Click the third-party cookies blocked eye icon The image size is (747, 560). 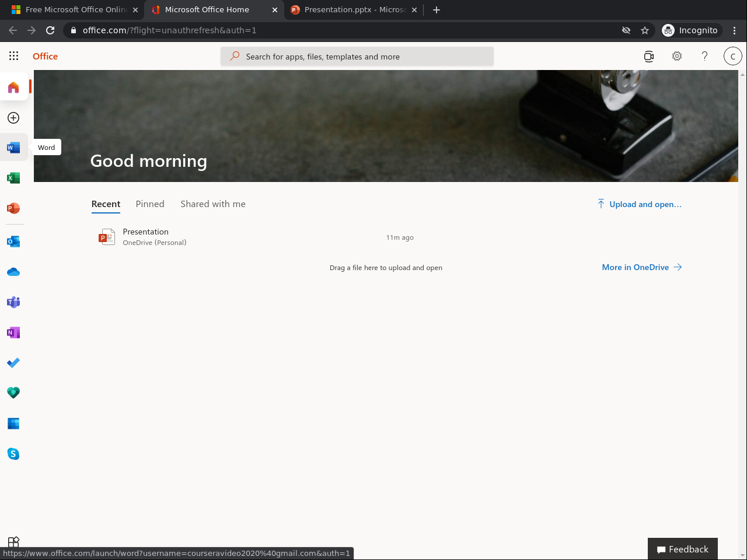[626, 30]
